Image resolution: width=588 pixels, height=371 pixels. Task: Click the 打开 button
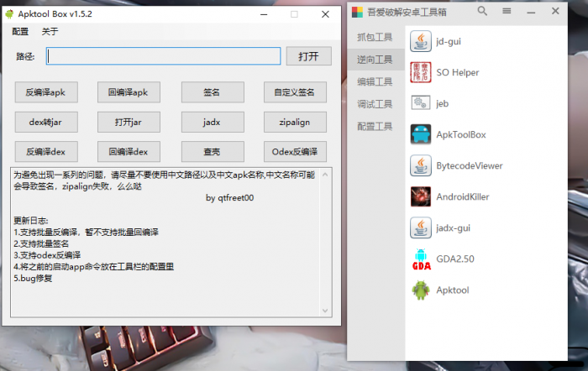tap(308, 56)
